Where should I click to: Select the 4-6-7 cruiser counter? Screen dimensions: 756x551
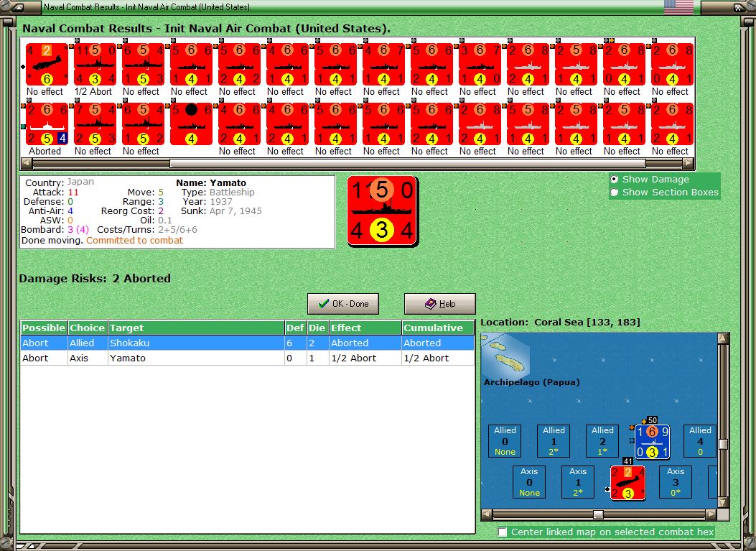(384, 64)
